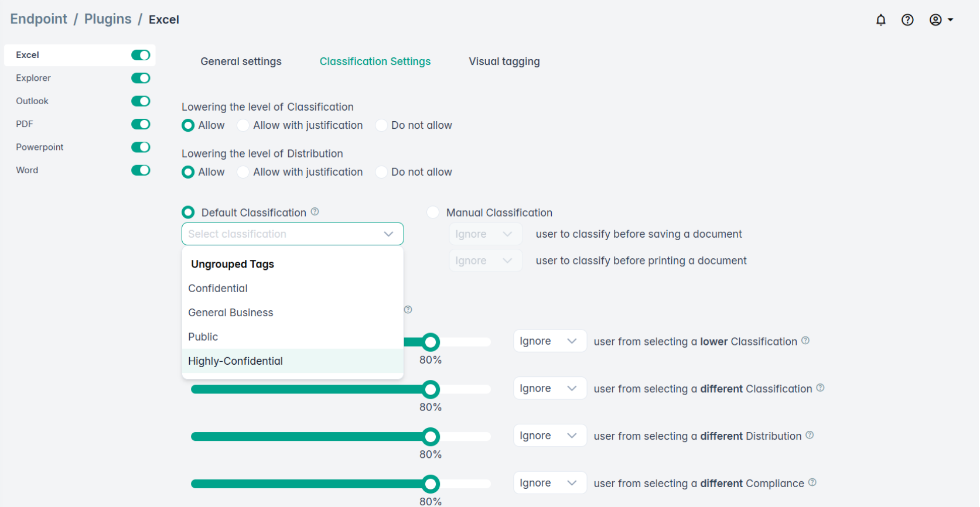Open Ignore dropdown for different Classification

tap(549, 388)
